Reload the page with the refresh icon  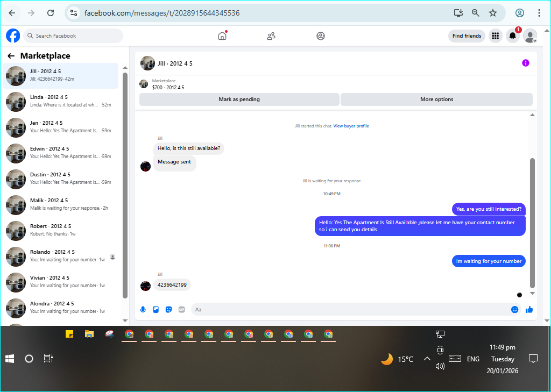[51, 13]
